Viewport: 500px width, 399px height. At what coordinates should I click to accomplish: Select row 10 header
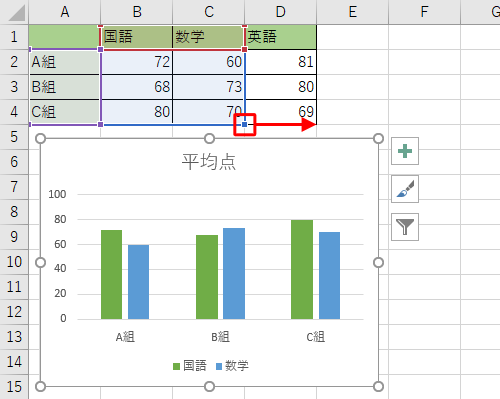coord(14,262)
